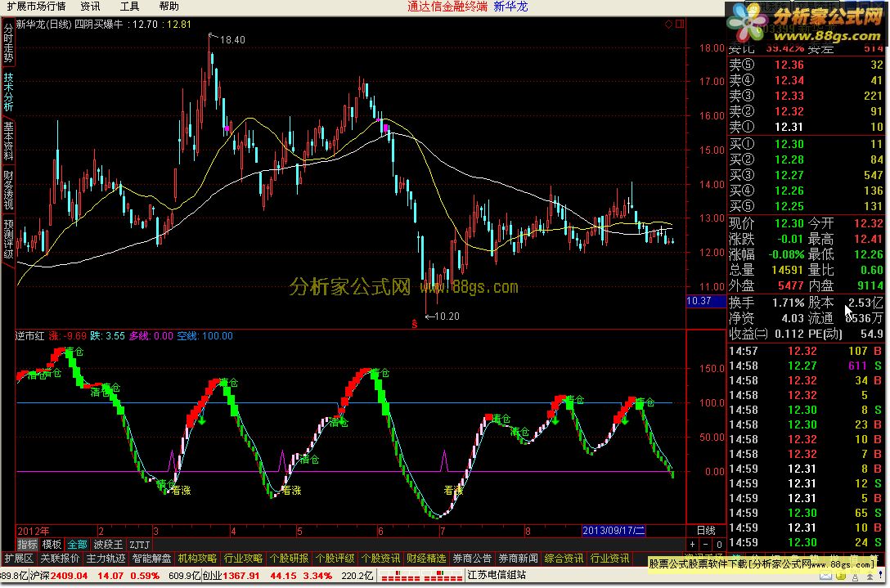Screen dimensions: 890x588
Task: Click the 江苏电信组站 server label
Action: coord(497,576)
